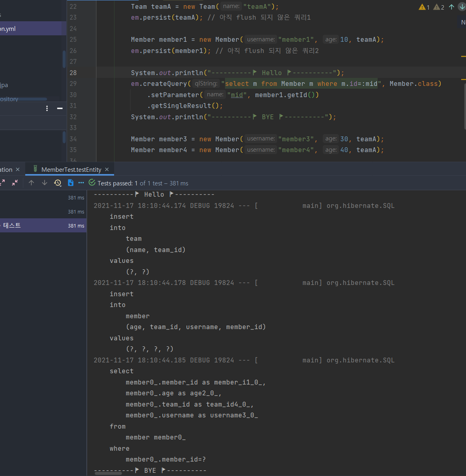Click the Hello println statement
The image size is (466, 476).
[x=237, y=73]
